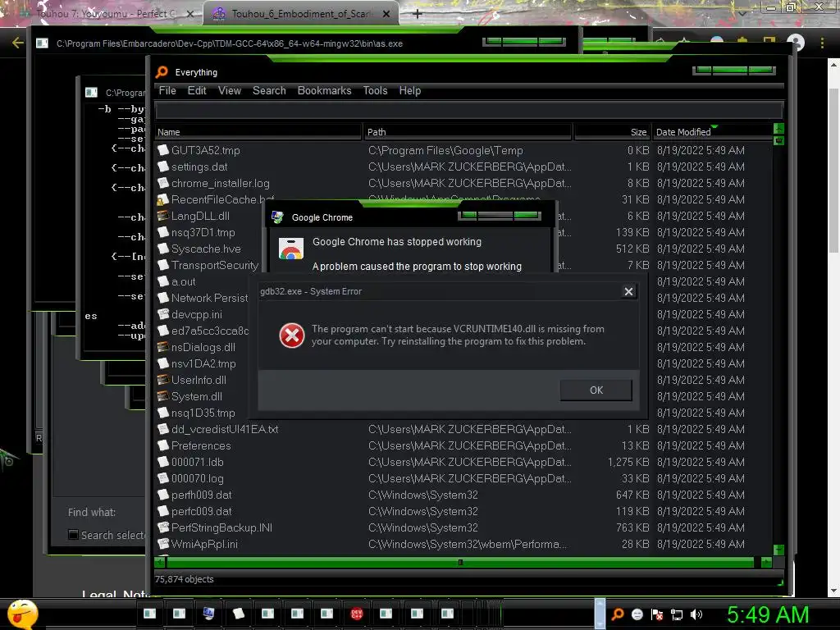Click the Preferences file icon
The height and width of the screenshot is (630, 840).
coord(163,445)
